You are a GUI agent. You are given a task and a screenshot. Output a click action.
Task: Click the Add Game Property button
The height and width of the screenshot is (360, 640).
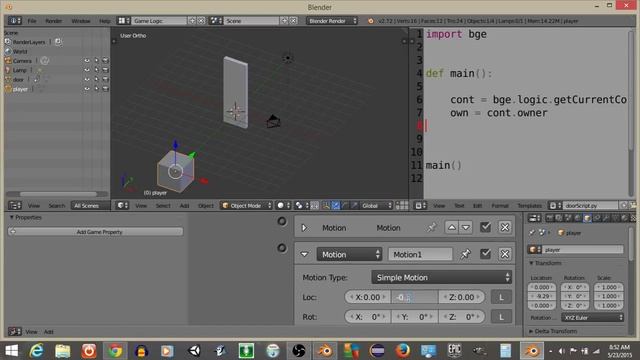[x=96, y=232]
